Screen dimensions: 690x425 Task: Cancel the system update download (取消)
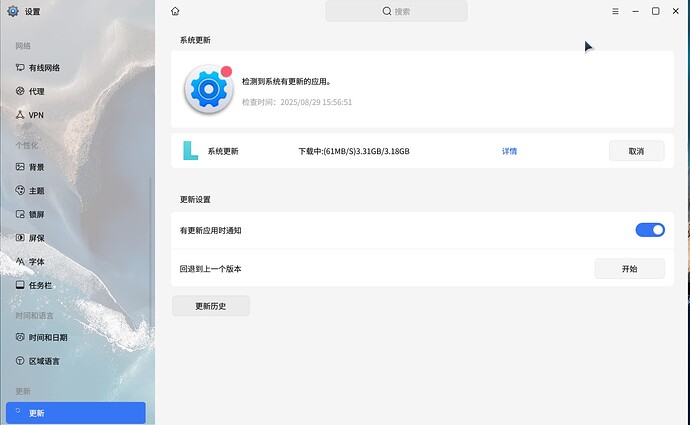pos(636,151)
